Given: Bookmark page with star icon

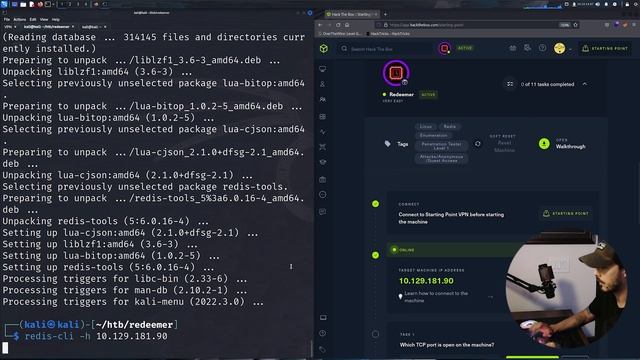Looking at the screenshot, I should pos(576,25).
